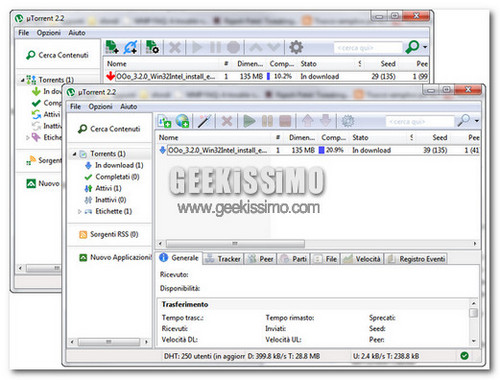The width and height of the screenshot is (500, 380).
Task: Open Preferences gear in front window
Action: coord(348,121)
